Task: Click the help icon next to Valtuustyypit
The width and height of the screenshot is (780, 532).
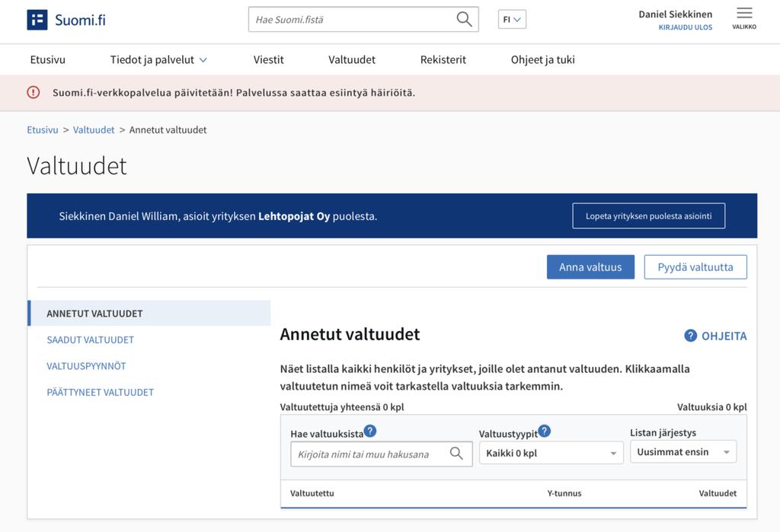Action: (544, 431)
